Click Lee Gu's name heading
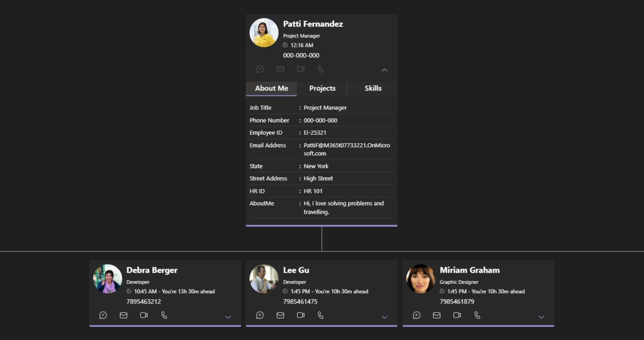644x340 pixels. click(296, 270)
